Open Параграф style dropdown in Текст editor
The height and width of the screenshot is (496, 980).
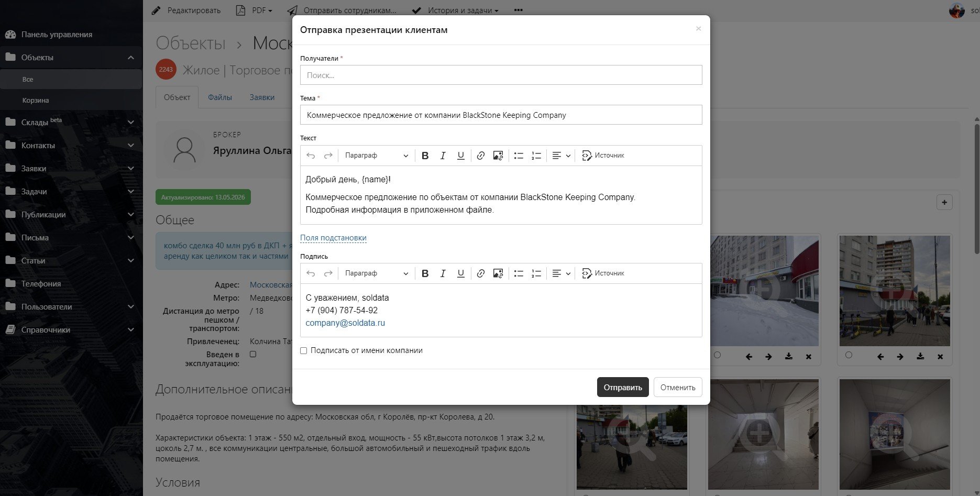[376, 156]
